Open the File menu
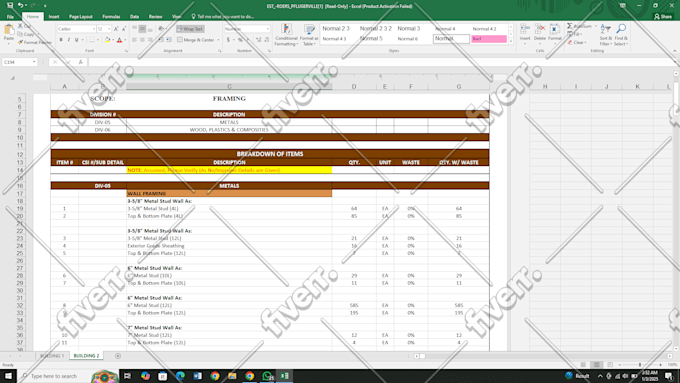680x383 pixels. point(10,16)
